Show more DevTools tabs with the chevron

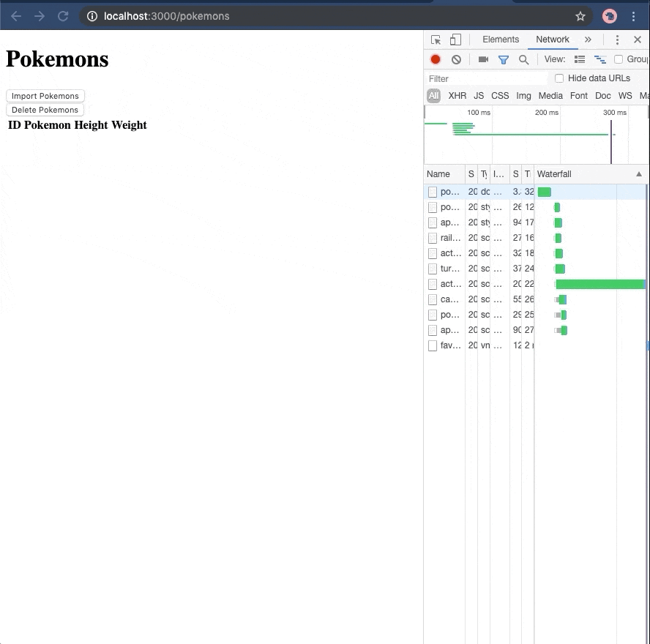click(588, 40)
